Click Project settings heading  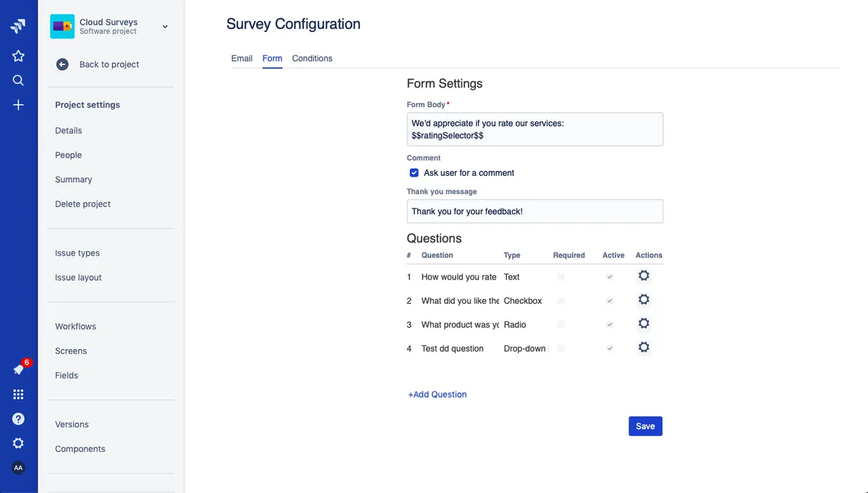click(x=88, y=105)
